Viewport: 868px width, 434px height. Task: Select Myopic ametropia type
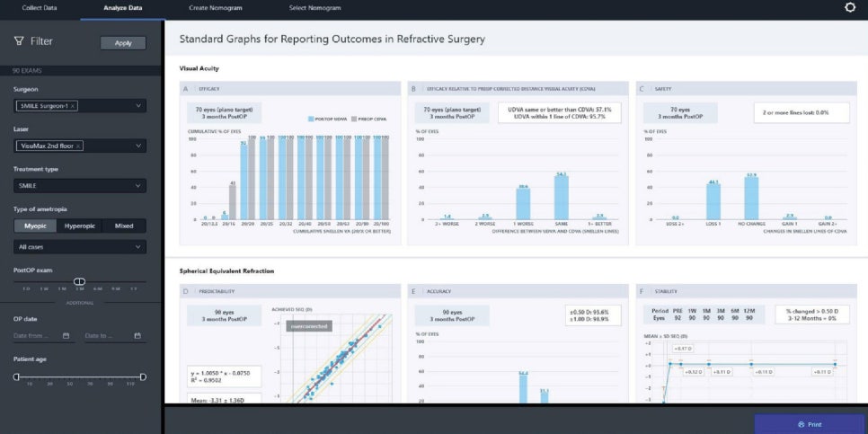coord(36,226)
